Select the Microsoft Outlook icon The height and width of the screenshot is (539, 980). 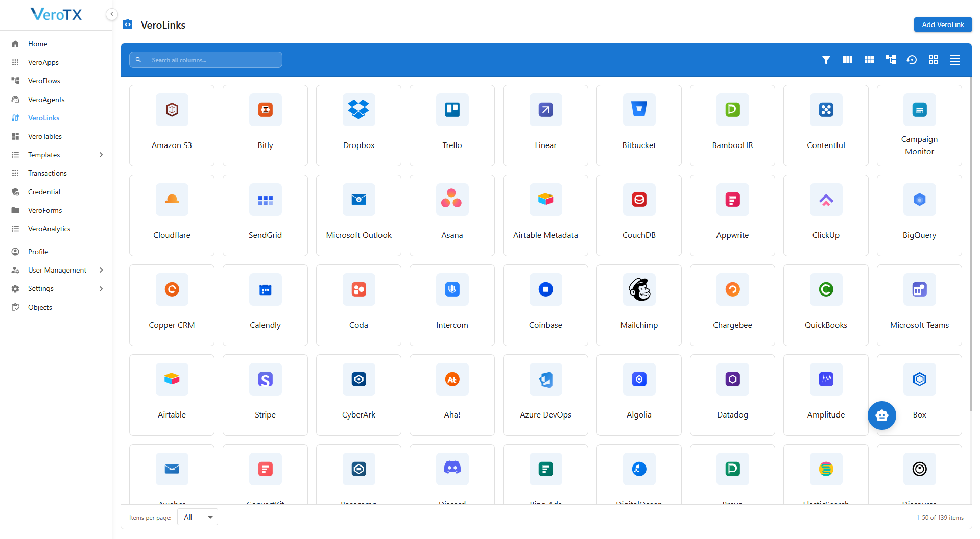(x=358, y=200)
